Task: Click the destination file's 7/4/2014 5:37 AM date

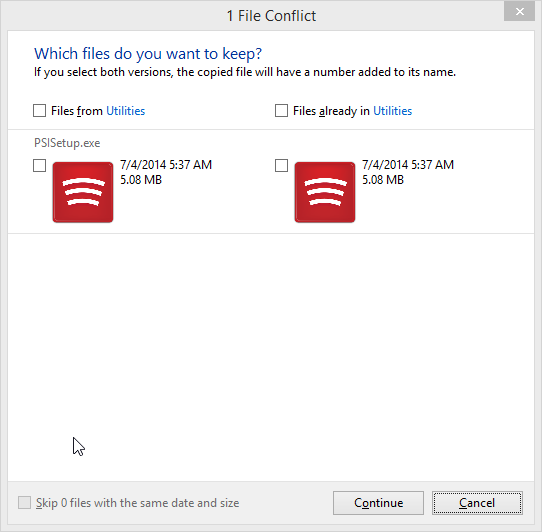Action: point(408,165)
